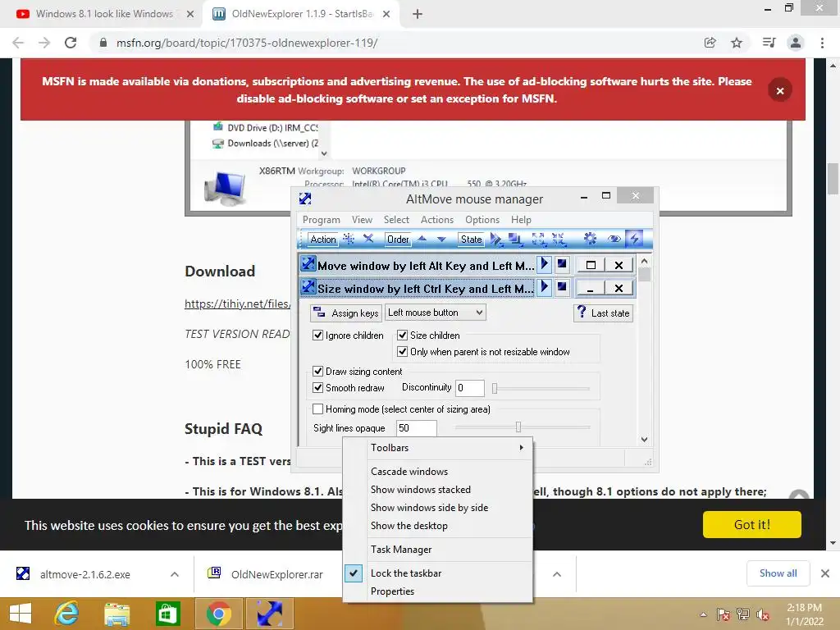This screenshot has width=840, height=630.
Task: Toggle Size children checkbox
Action: click(402, 336)
